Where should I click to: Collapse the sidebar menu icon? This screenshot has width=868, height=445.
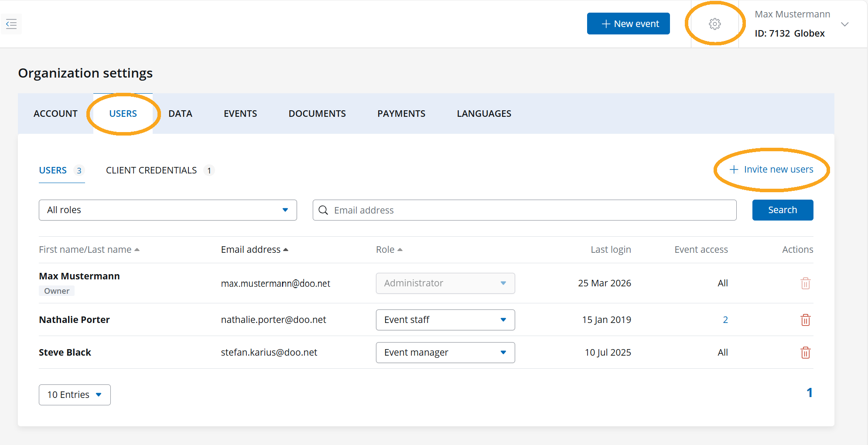tap(11, 24)
